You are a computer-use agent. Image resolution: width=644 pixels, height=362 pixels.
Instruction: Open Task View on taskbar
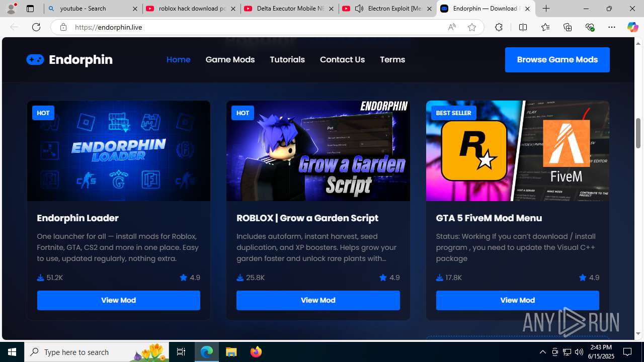click(181, 352)
